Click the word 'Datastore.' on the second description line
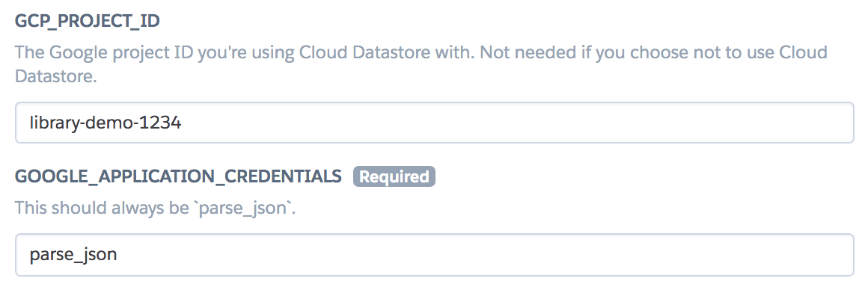 click(x=56, y=75)
